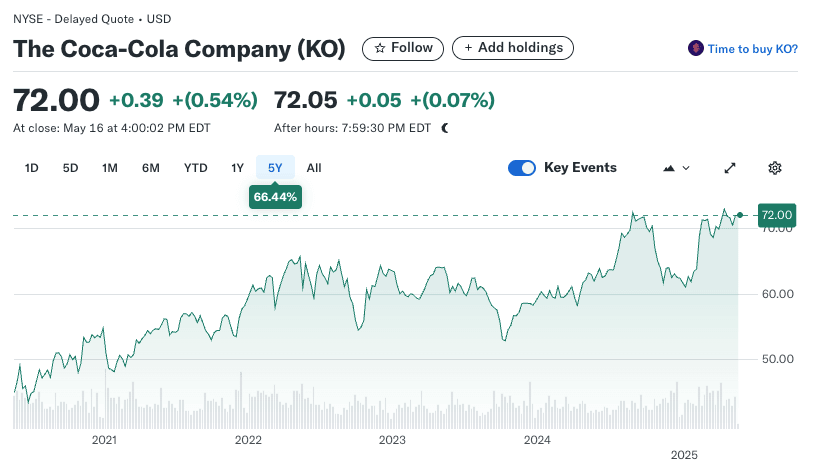821x462 pixels.
Task: Toggle the Key Events switch
Action: (x=522, y=168)
